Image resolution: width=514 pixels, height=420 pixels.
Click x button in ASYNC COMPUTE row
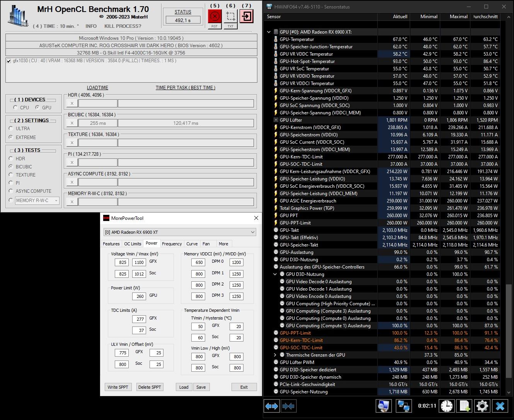coord(72,182)
